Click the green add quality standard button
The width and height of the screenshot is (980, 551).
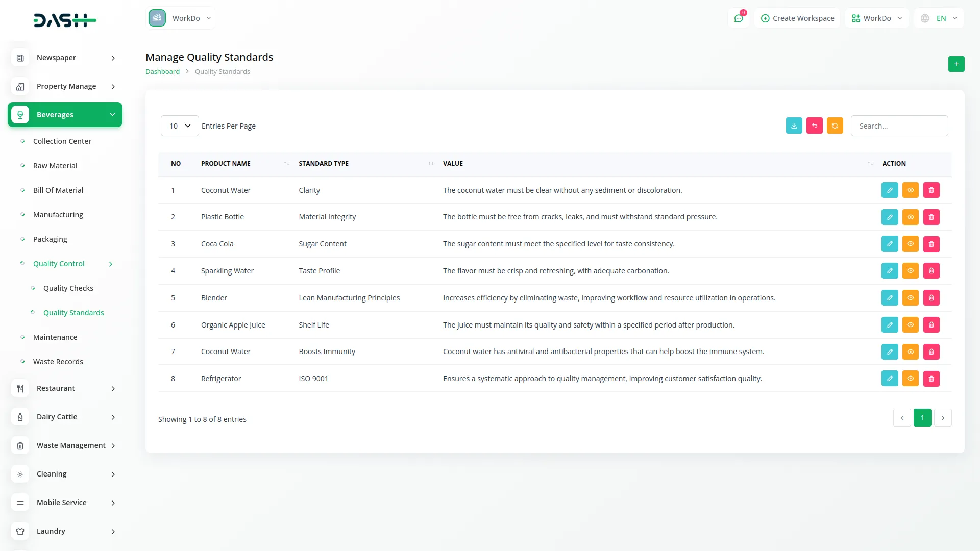click(956, 64)
